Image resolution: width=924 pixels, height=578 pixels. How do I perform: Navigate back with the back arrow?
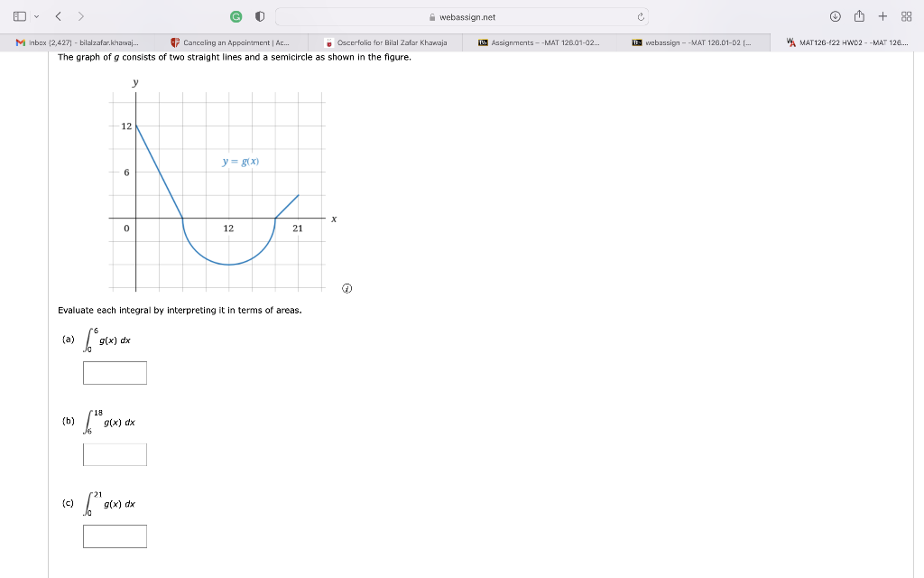[58, 15]
